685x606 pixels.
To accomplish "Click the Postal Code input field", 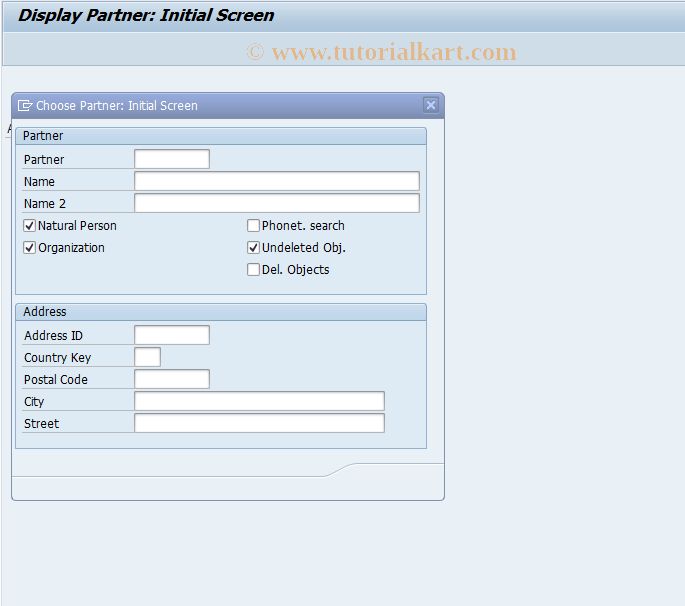I will coord(172,379).
